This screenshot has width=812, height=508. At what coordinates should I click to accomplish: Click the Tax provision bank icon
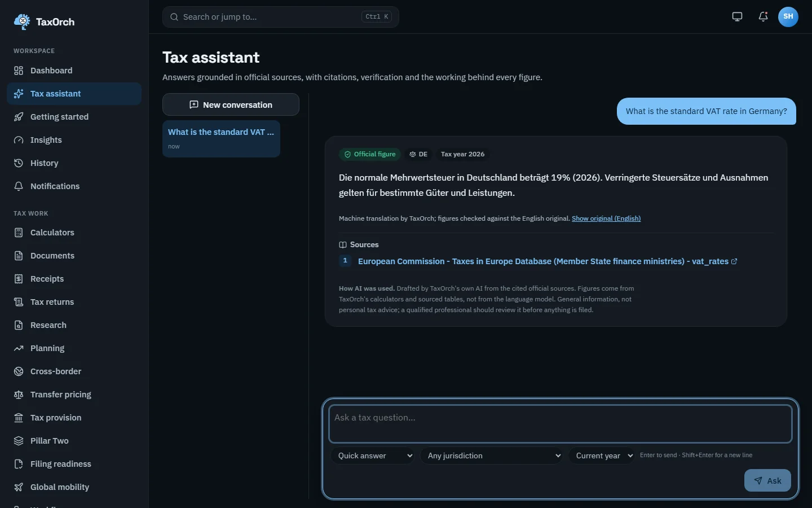pos(19,418)
